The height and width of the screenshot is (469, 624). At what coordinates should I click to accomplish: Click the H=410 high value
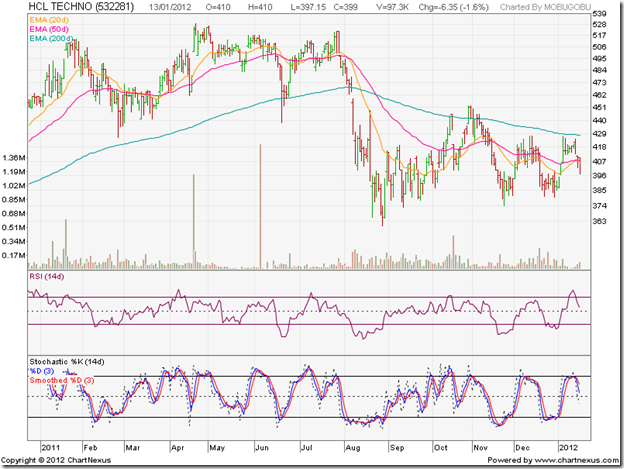261,7
